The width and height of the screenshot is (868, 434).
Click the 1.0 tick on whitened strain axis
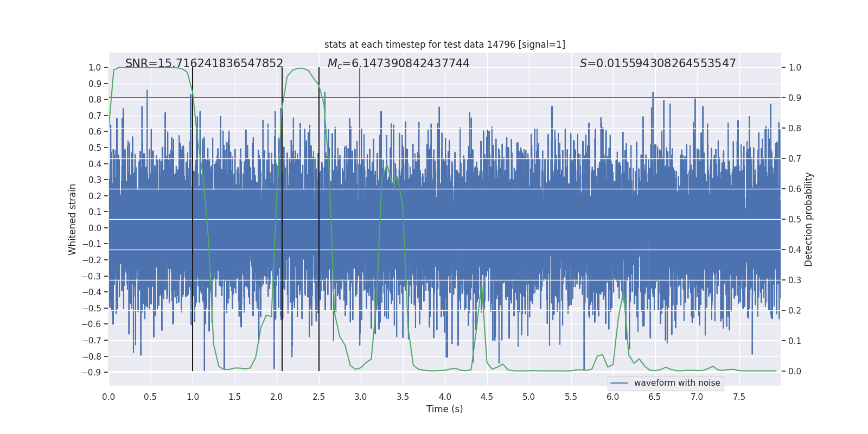click(x=94, y=68)
